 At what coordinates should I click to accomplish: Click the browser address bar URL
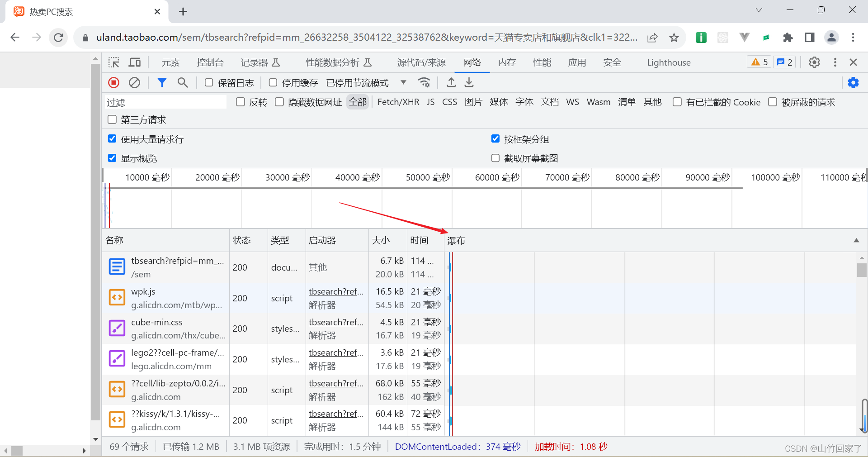click(x=367, y=37)
